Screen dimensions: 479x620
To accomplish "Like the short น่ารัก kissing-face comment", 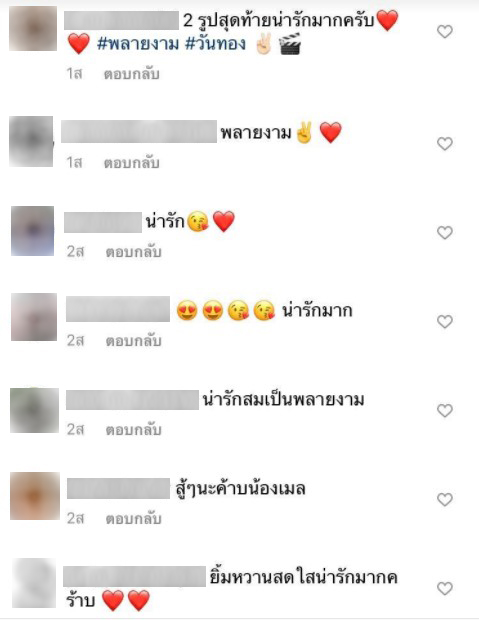I will click(445, 232).
